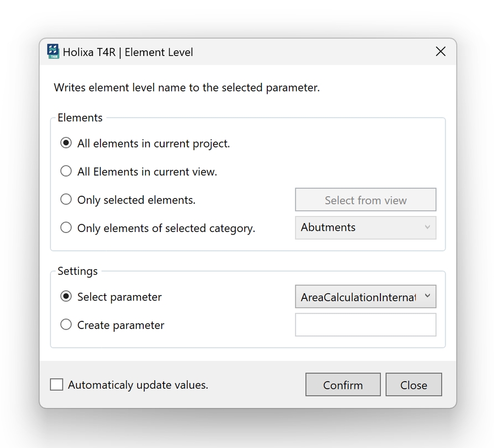Focus the Create parameter text field
This screenshot has height=448, width=494.
point(366,325)
